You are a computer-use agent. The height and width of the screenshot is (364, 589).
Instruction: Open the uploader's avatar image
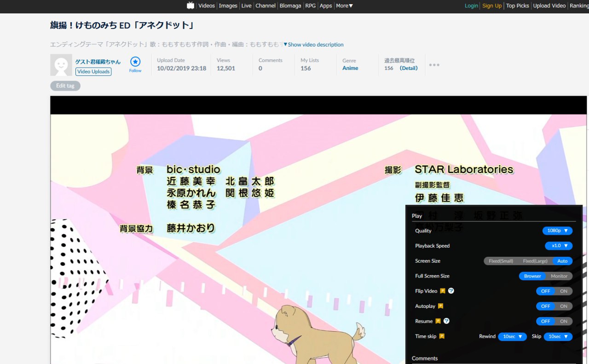tap(61, 65)
